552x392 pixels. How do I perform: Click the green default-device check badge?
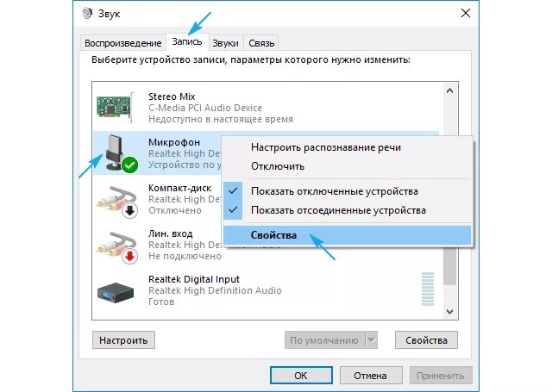[x=130, y=165]
